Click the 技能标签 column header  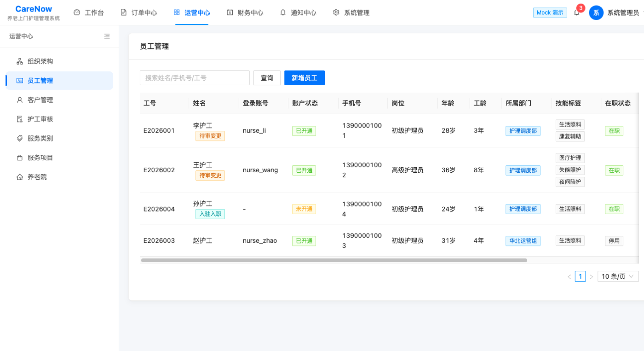coord(576,103)
